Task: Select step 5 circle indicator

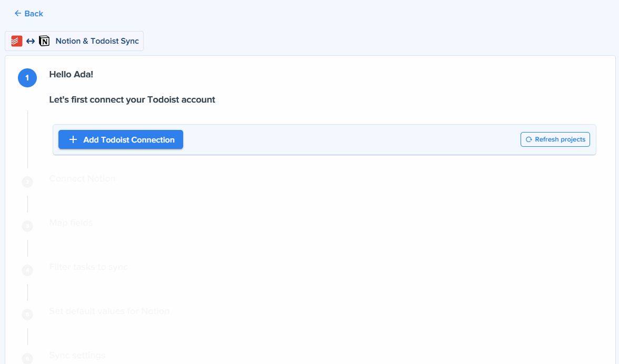Action: click(27, 315)
